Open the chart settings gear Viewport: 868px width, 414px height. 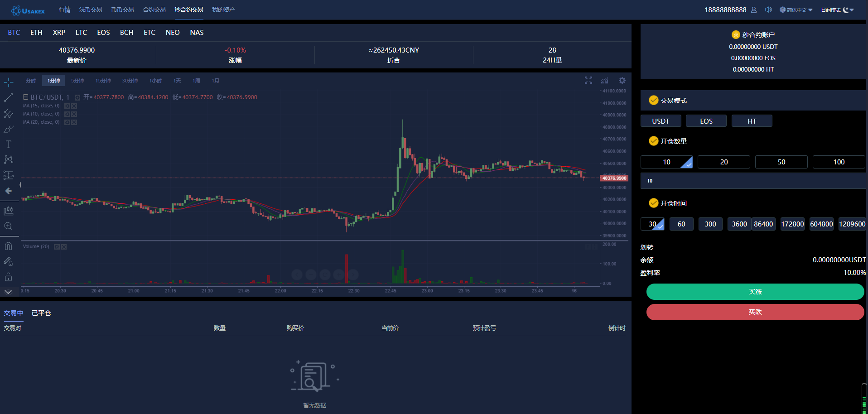[x=622, y=80]
